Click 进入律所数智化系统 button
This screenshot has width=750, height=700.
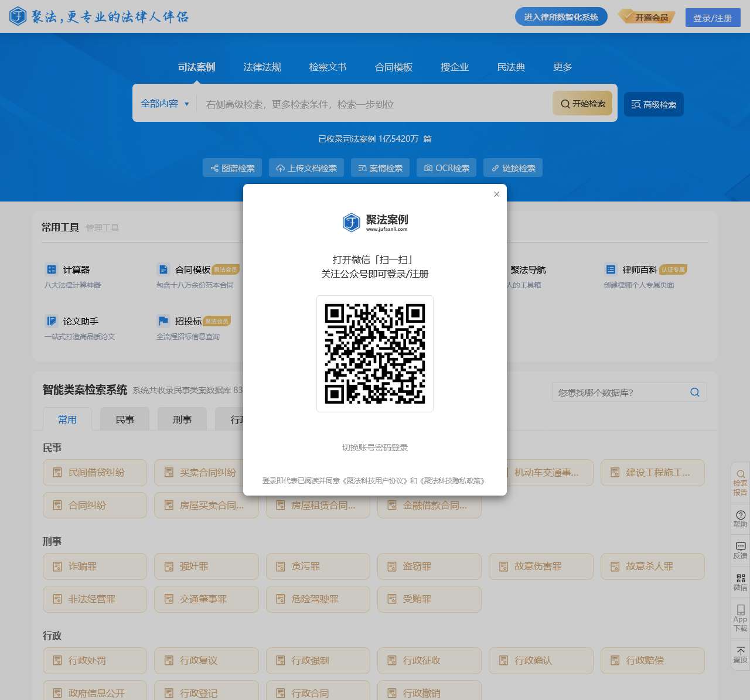pyautogui.click(x=561, y=16)
